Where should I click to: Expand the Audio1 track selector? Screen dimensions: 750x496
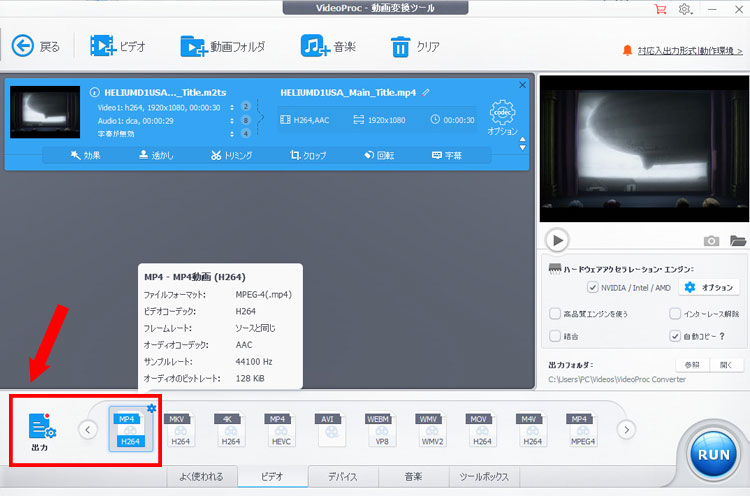pyautogui.click(x=232, y=121)
